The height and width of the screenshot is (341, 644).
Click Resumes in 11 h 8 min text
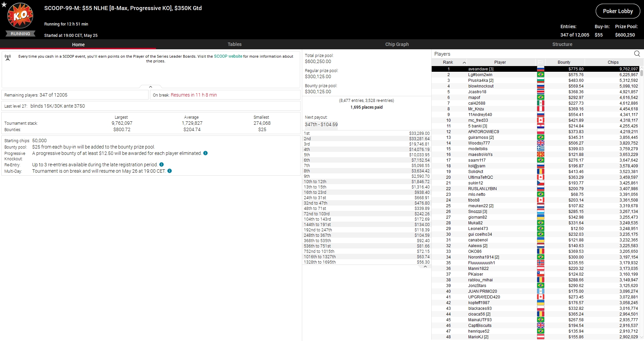pos(194,95)
